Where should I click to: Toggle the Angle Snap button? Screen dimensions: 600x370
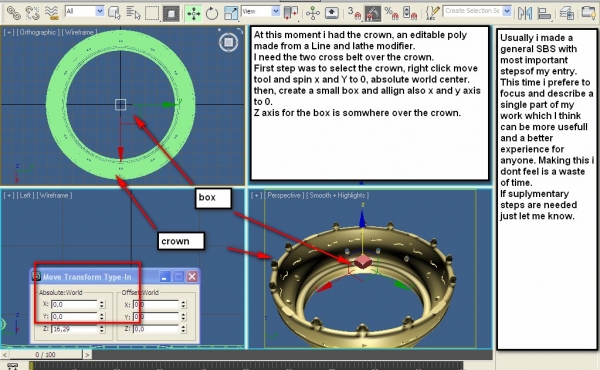[x=372, y=13]
